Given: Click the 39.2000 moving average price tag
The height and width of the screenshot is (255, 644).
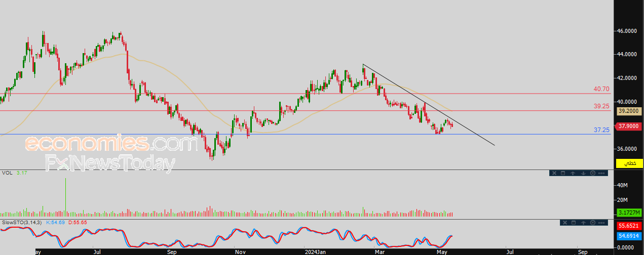Looking at the screenshot, I should [629, 110].
